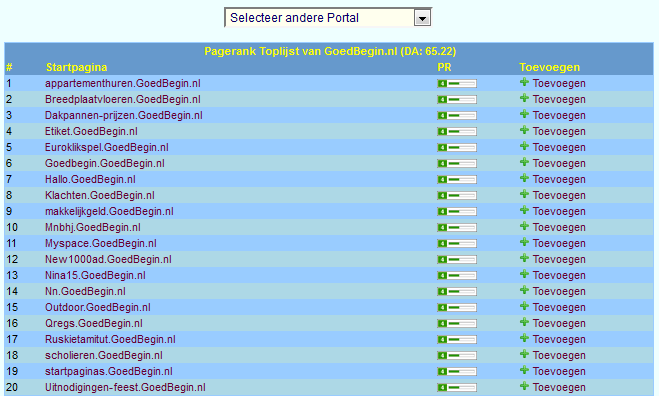Click green plus icon for Mnbhj row
Image resolution: width=659 pixels, height=396 pixels.
(524, 226)
